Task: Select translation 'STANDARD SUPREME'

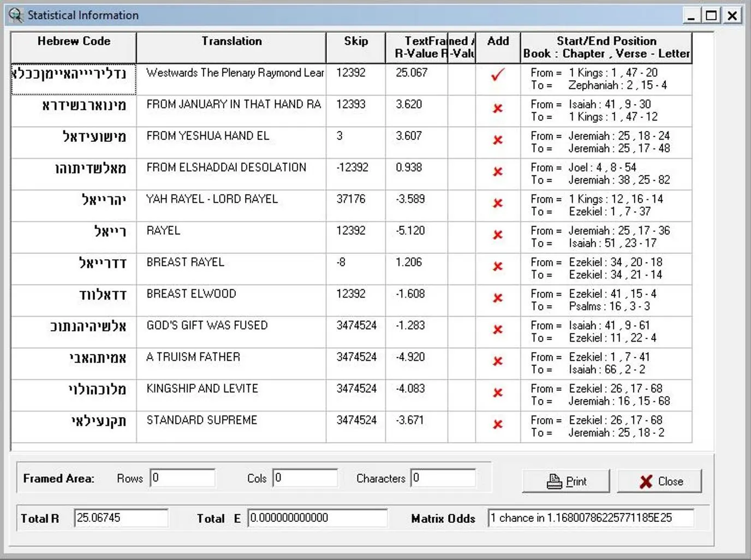Action: (x=202, y=421)
